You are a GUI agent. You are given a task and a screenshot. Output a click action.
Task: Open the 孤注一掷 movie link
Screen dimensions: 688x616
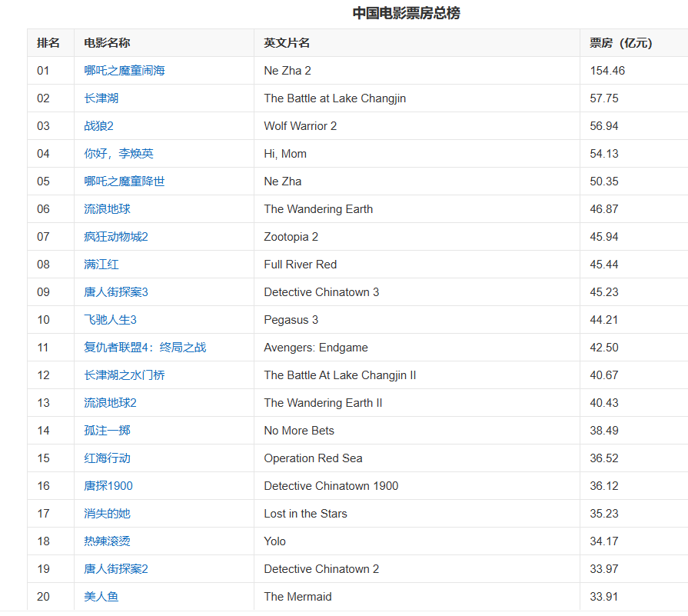click(107, 431)
